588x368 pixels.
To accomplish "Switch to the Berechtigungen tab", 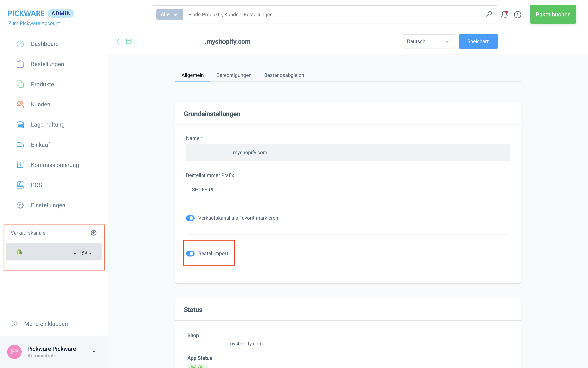I will [234, 75].
